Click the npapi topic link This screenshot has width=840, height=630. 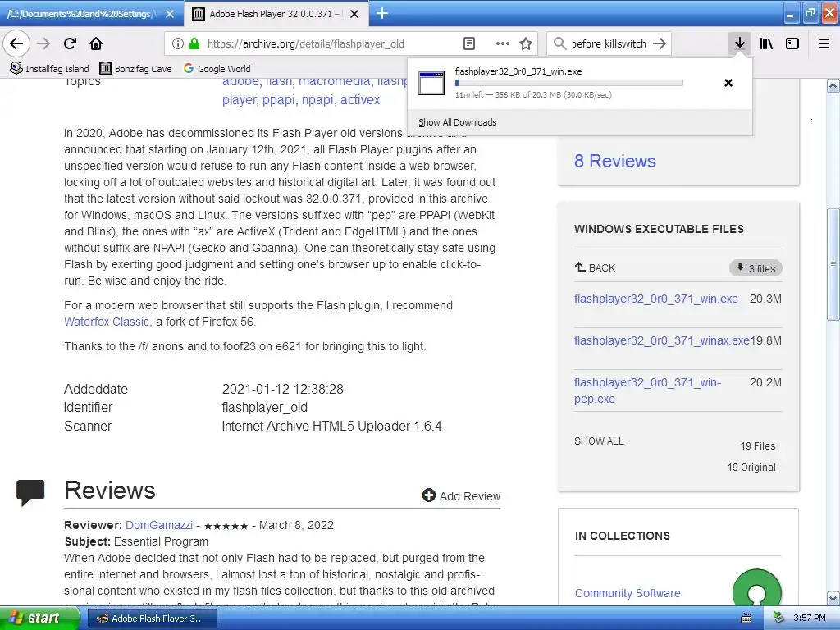(317, 99)
